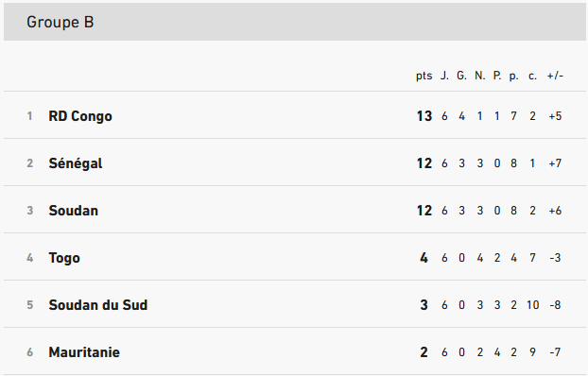Click the P. losses column header

coord(497,76)
